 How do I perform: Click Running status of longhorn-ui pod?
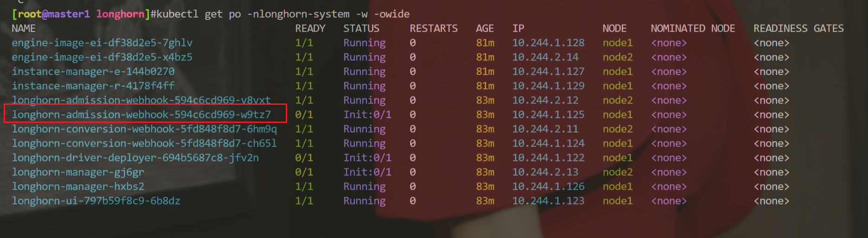(x=365, y=201)
